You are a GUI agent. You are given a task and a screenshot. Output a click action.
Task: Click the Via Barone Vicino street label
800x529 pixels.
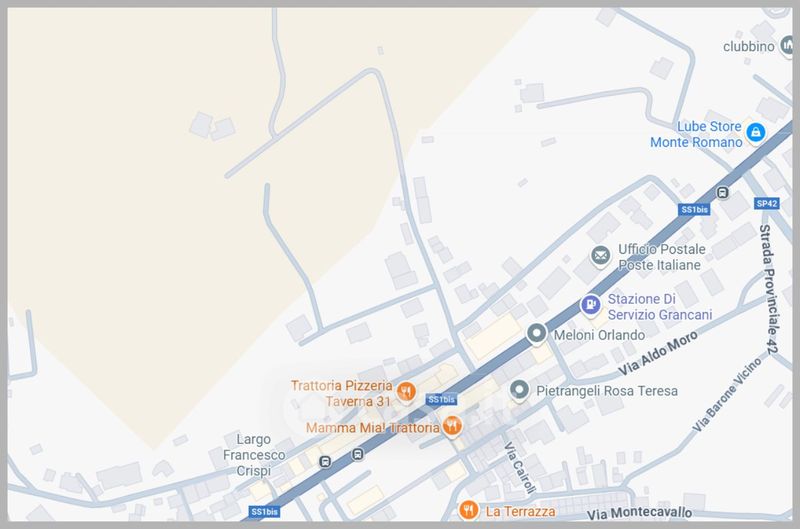pos(727,394)
